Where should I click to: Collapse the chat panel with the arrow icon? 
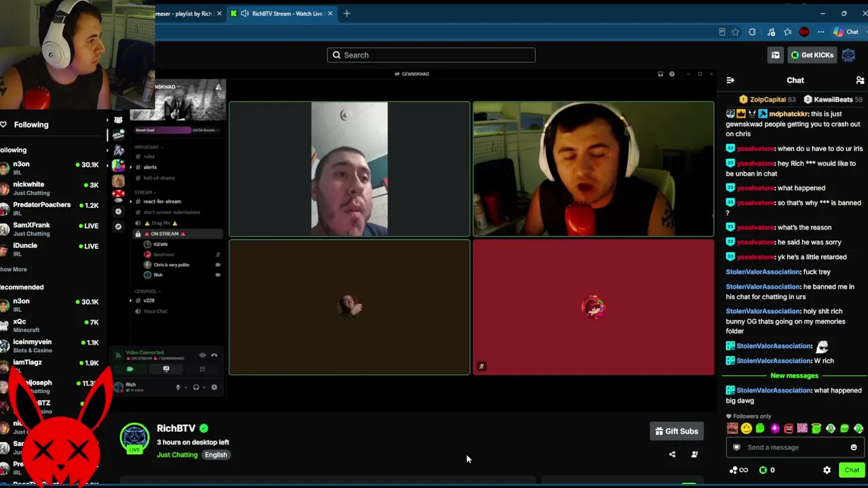pyautogui.click(x=730, y=81)
